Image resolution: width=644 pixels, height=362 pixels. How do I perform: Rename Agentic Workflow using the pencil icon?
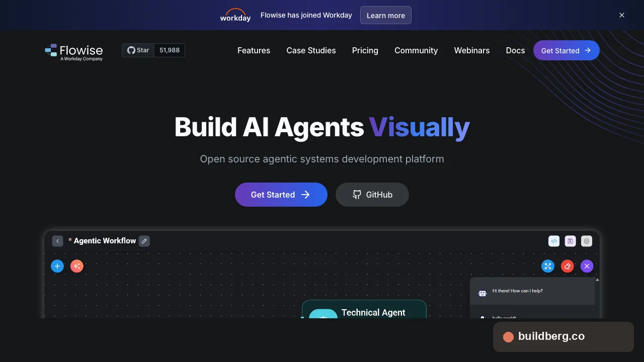click(144, 241)
